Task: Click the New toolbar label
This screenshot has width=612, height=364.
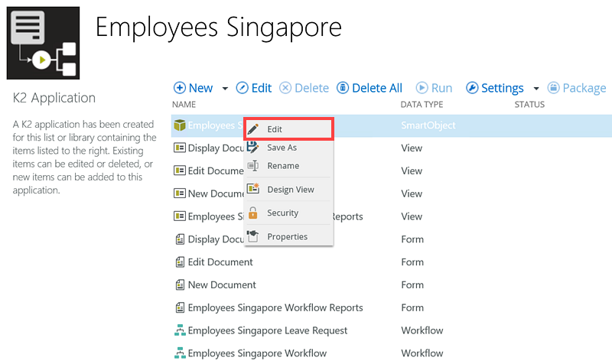Action: tap(200, 88)
